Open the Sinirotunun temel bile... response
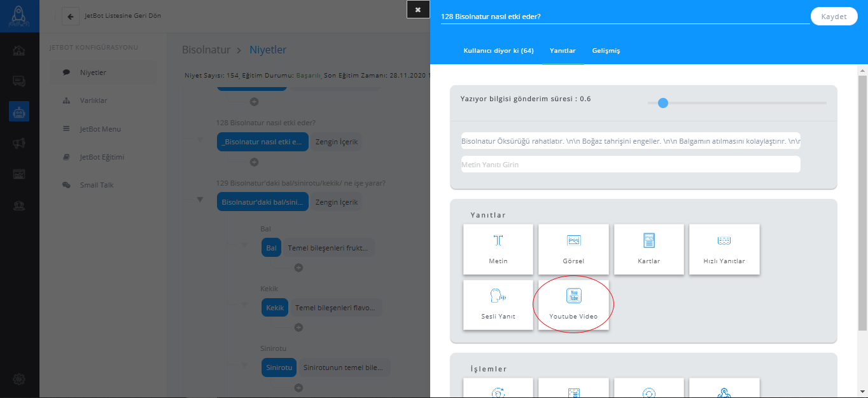 [344, 367]
